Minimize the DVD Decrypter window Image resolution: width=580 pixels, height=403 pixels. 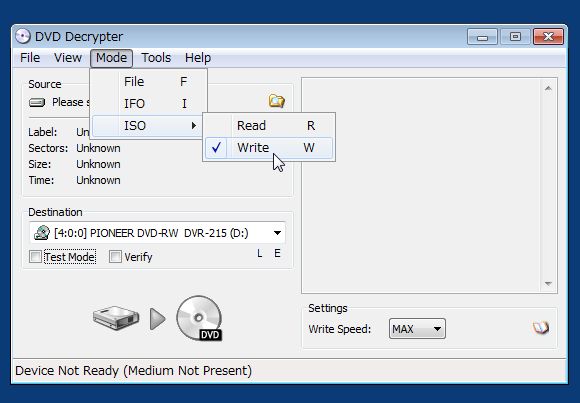[x=482, y=37]
